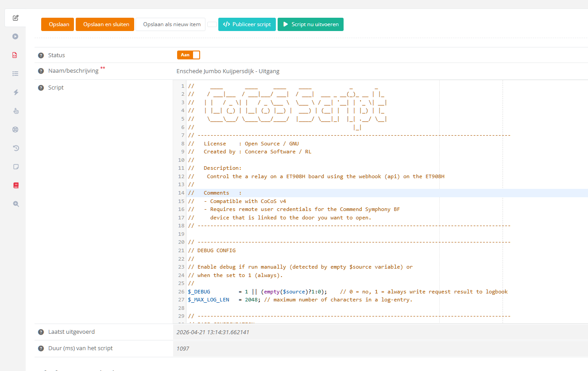Click Opslaan als nieuw item
This screenshot has width=588, height=371.
point(171,24)
